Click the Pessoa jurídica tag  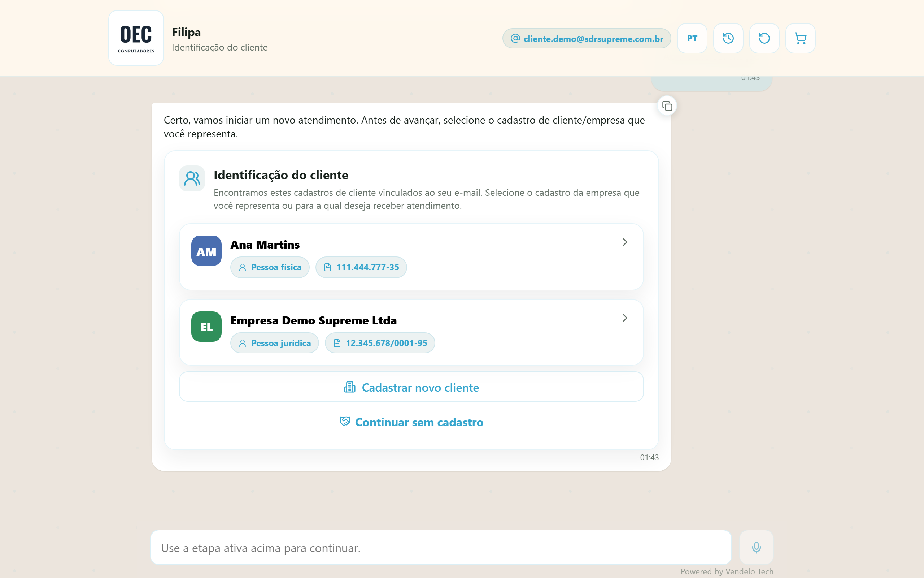274,343
